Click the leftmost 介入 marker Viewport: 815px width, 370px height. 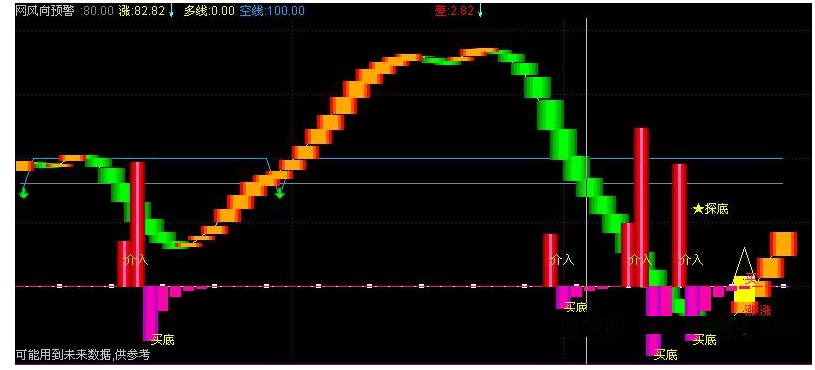(x=136, y=259)
